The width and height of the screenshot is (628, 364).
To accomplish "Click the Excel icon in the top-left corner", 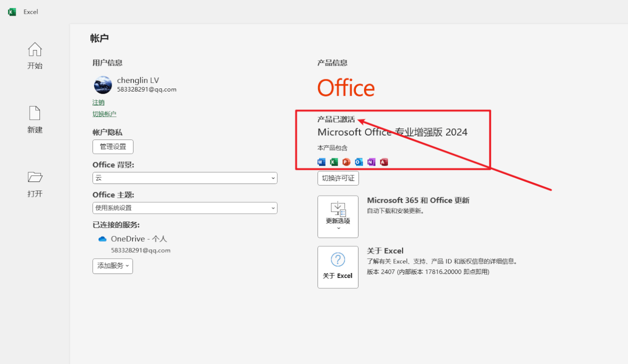I will tap(11, 12).
